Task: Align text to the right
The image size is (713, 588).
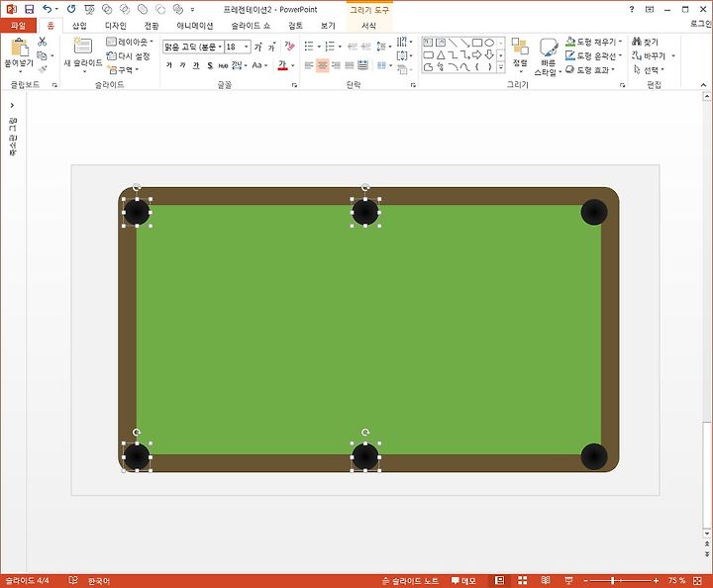Action: (336, 65)
